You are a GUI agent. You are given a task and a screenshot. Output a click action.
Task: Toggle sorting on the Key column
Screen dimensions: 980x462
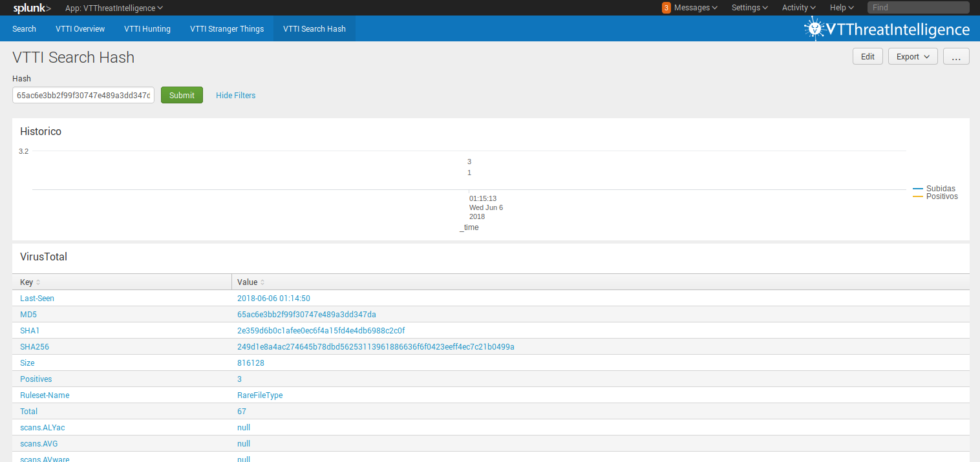coord(28,282)
